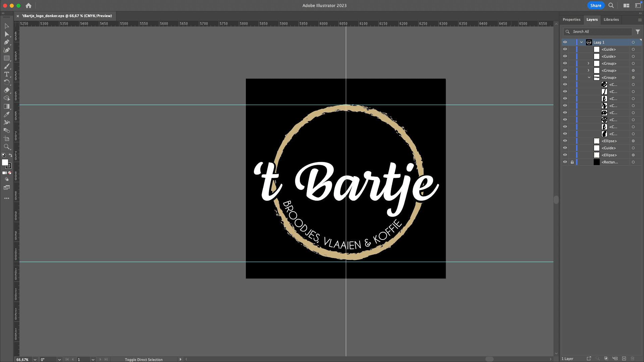Click Default Fill and Stroke icon
644x362 pixels.
tap(4, 155)
